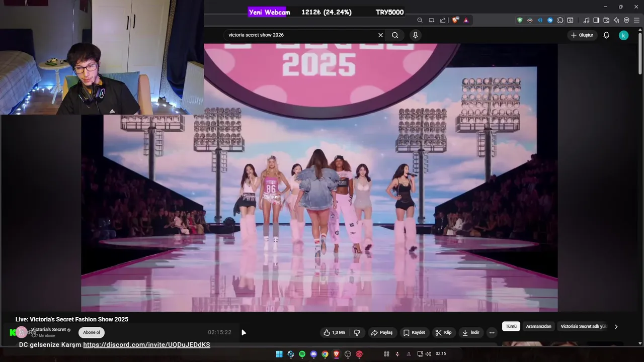Click the 02:15:22 timestamp text

pyautogui.click(x=219, y=332)
